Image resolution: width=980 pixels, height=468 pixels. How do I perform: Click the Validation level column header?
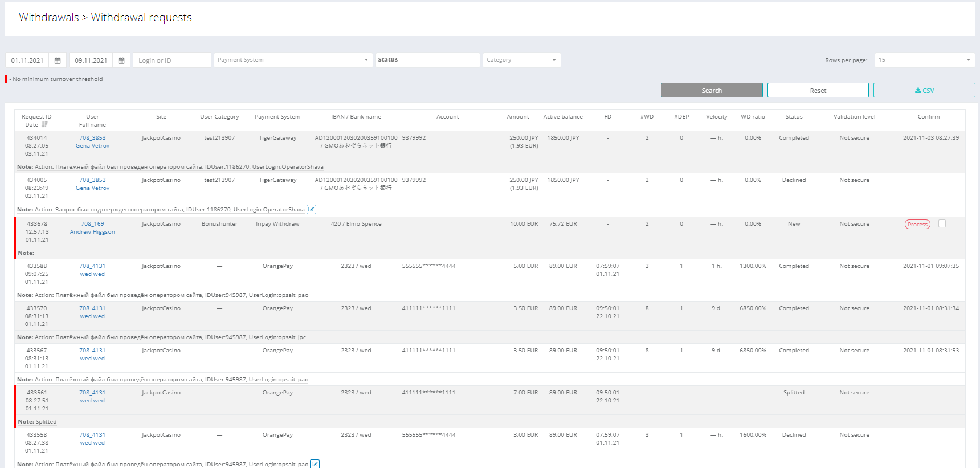854,117
